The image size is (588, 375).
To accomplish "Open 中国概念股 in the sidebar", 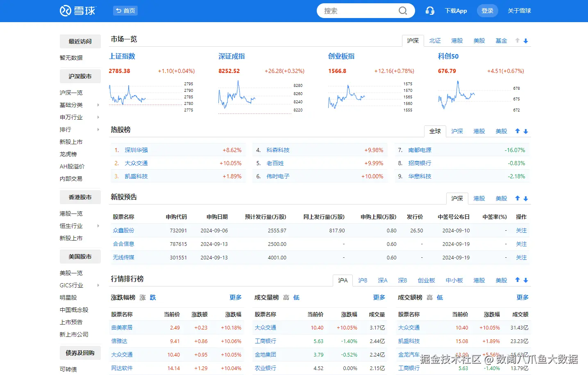I will (74, 310).
